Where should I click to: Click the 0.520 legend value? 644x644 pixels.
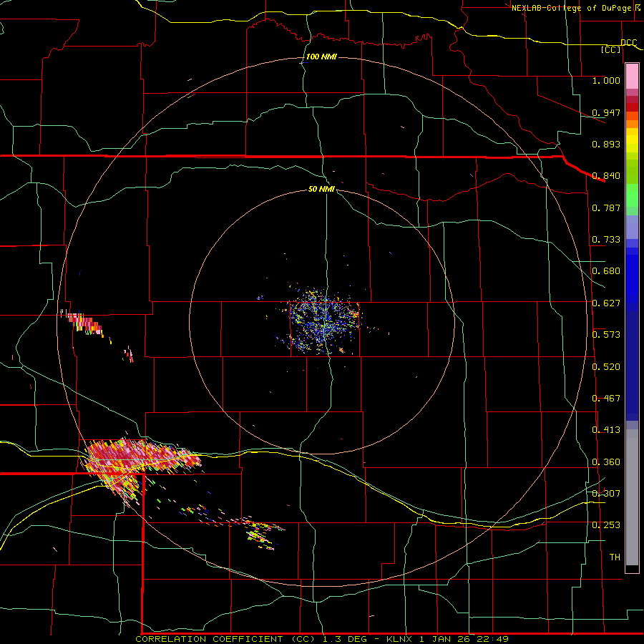606,367
